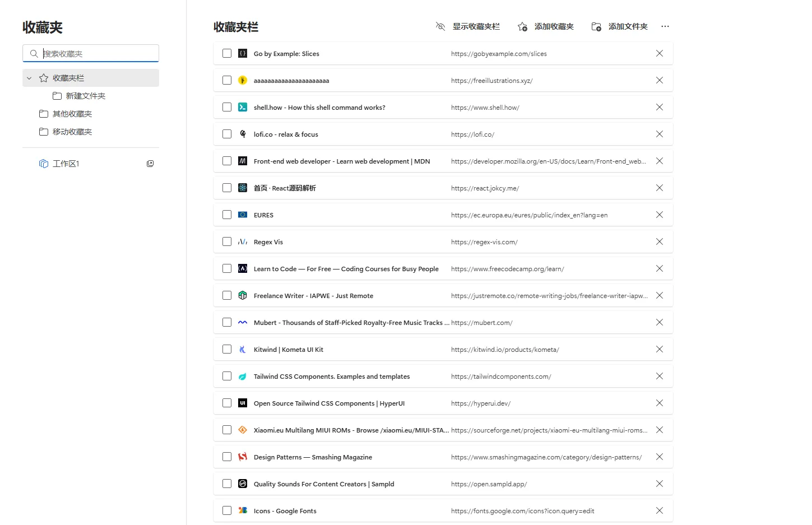Click the 添加文件夹 folder icon
This screenshot has height=525, width=812.
[x=596, y=26]
